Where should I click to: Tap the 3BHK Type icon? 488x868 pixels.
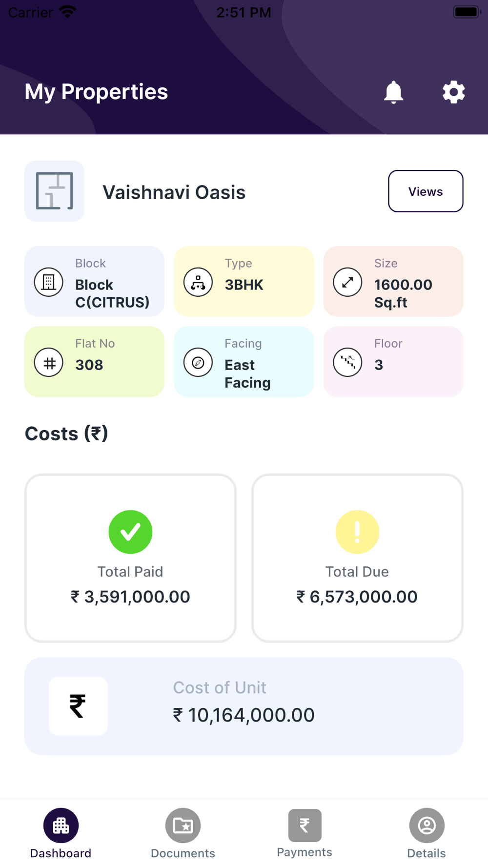198,282
